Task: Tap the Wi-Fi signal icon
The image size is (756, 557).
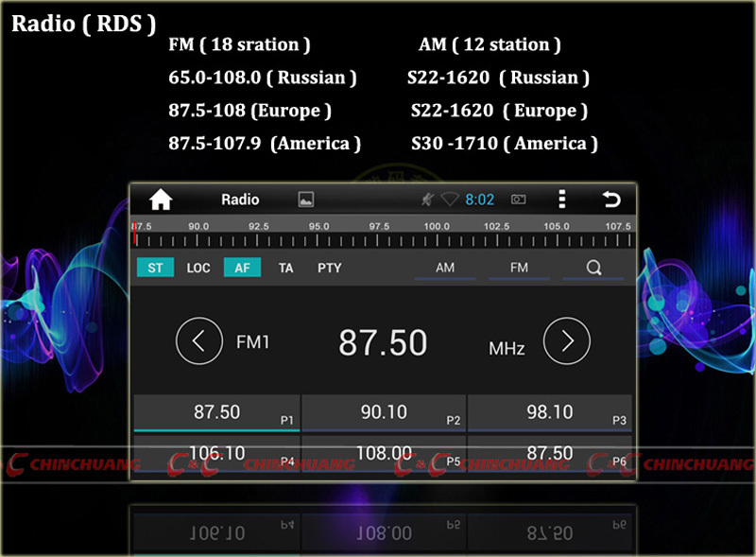Action: 450,200
